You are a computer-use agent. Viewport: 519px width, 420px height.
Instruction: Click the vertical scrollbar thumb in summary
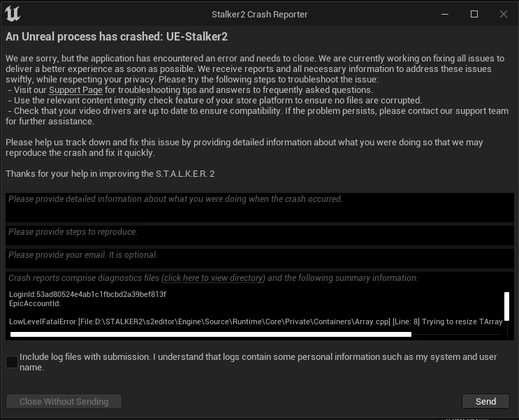click(506, 305)
